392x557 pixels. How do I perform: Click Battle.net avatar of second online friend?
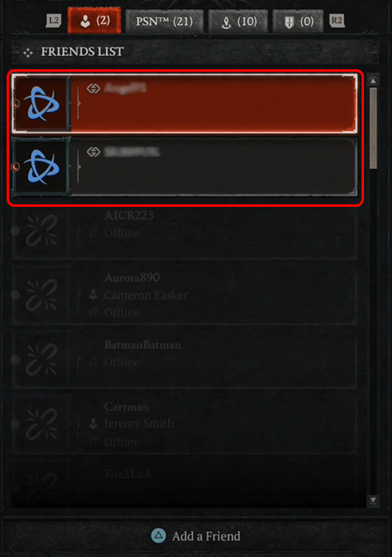(x=41, y=167)
